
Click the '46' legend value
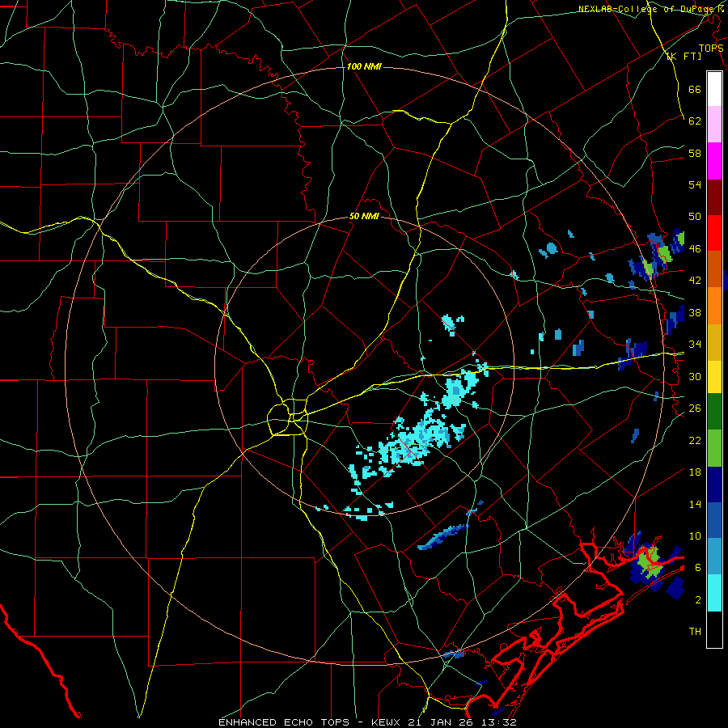[695, 249]
